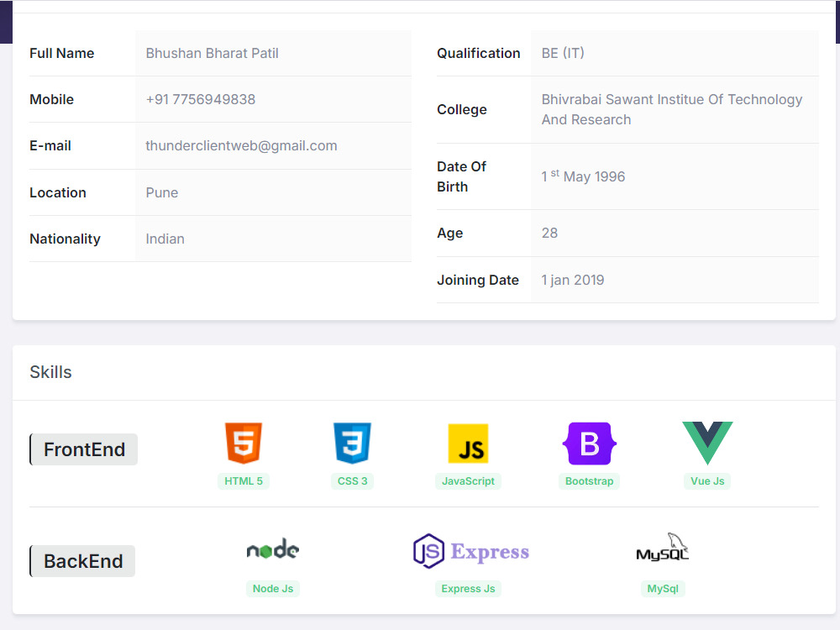Click the age value 28
This screenshot has height=630, width=840.
(x=549, y=233)
